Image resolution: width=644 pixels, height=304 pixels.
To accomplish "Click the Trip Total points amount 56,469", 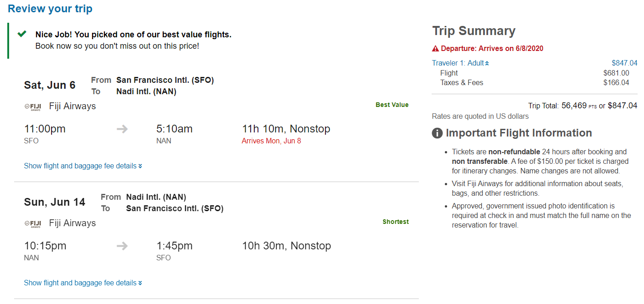I will [574, 106].
